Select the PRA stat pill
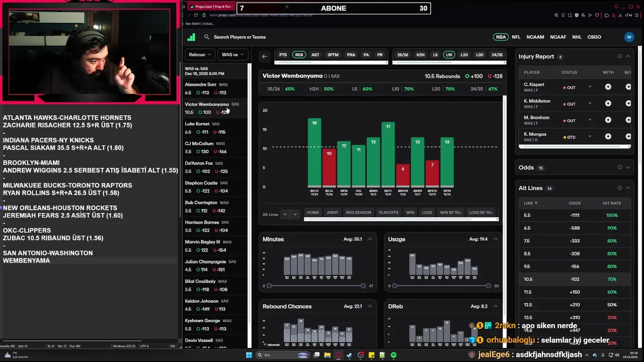 pos(351,55)
